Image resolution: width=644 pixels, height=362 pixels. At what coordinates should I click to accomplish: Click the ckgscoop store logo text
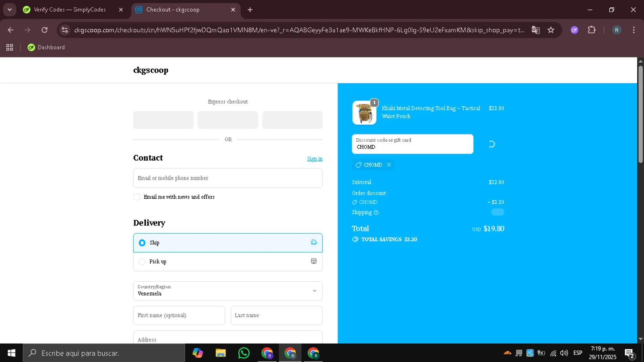[x=151, y=70]
